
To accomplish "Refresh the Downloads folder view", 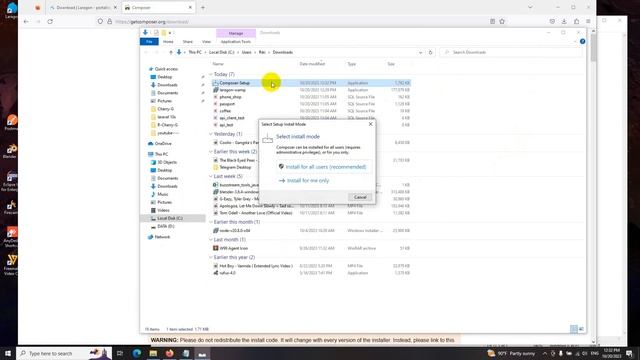I will click(430, 52).
